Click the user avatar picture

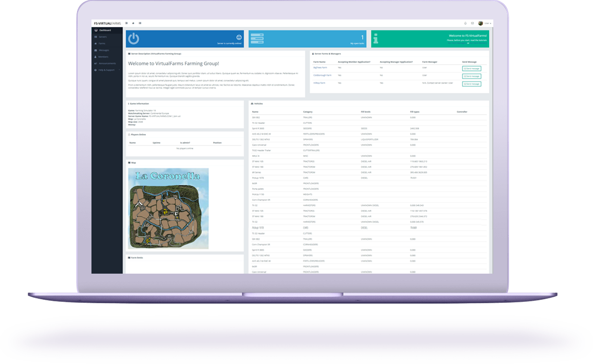coord(480,24)
